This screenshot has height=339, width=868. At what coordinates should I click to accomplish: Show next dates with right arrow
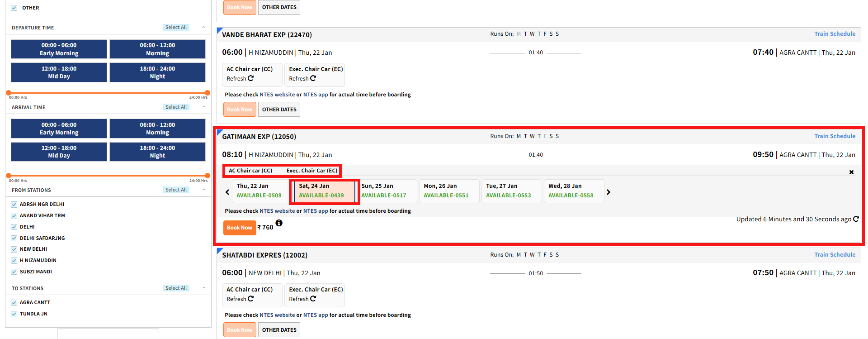(609, 192)
